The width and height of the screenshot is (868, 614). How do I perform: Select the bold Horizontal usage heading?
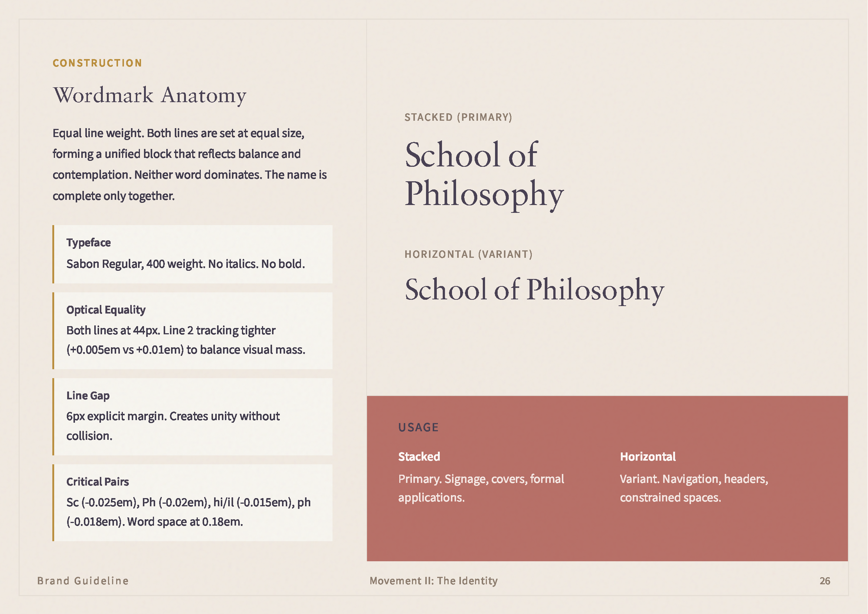pos(648,457)
